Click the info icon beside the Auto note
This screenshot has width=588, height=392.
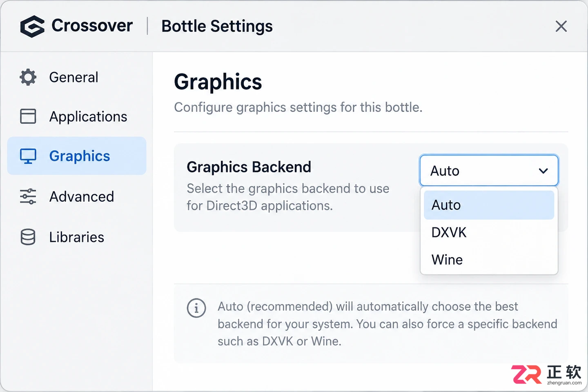click(196, 308)
